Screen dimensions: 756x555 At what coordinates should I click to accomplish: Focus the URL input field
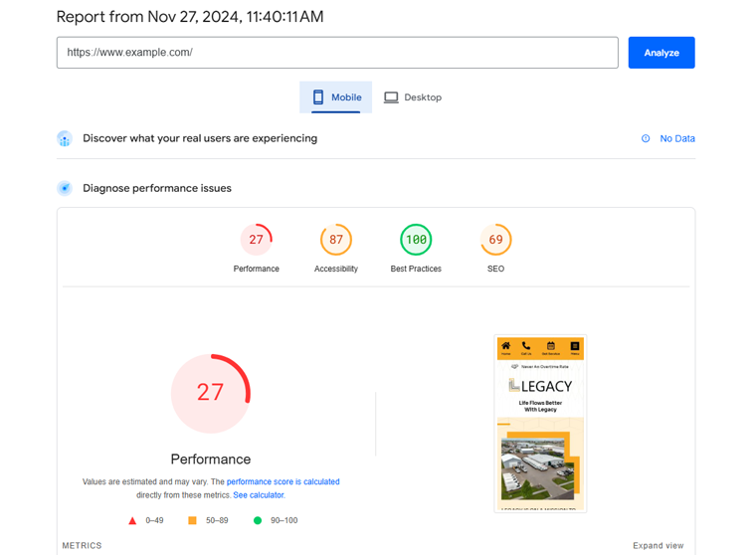[337, 53]
